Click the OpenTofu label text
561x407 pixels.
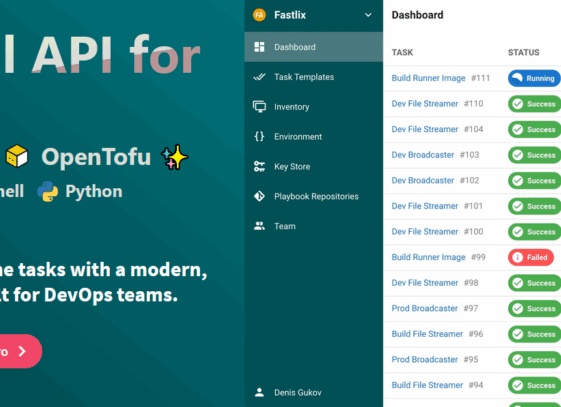click(96, 157)
